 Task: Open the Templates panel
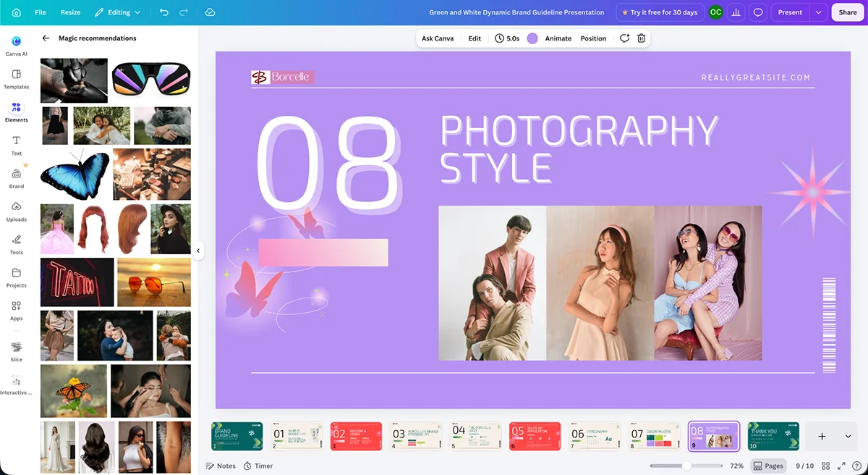pos(16,79)
